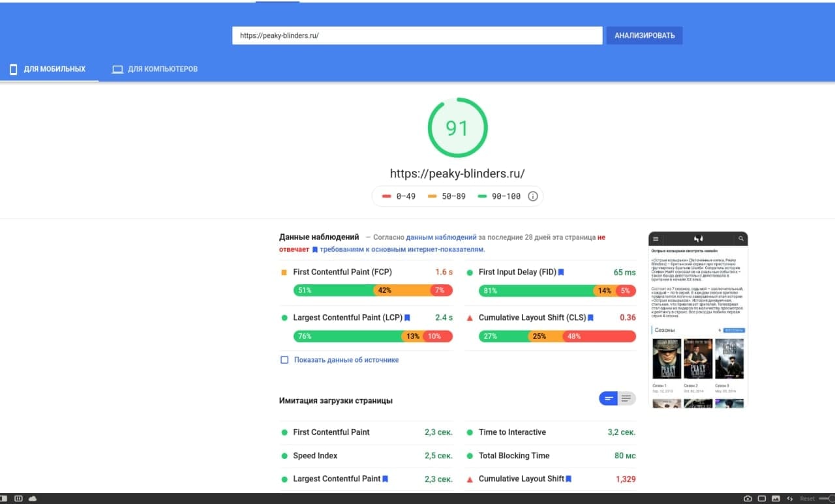This screenshot has width=835, height=504.
Task: Click the CLS distribution bar showing 27%
Action: click(x=557, y=336)
